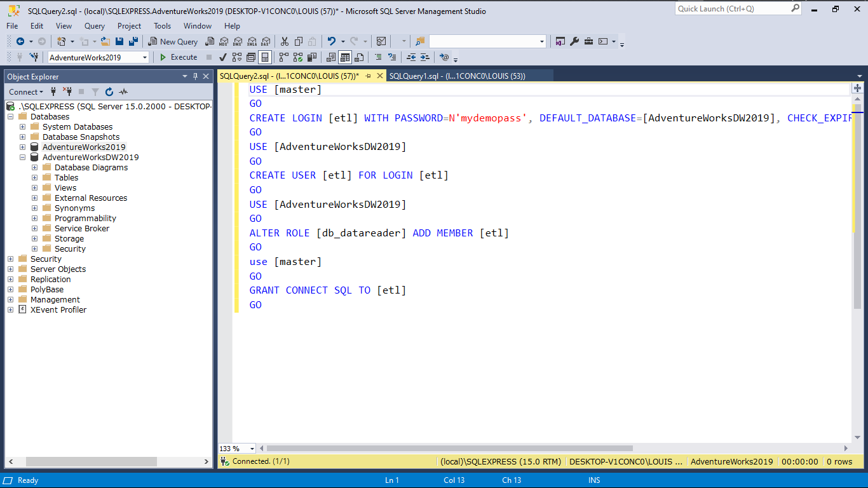The height and width of the screenshot is (488, 868).
Task: Toggle Results to Text mode
Action: coord(331,57)
